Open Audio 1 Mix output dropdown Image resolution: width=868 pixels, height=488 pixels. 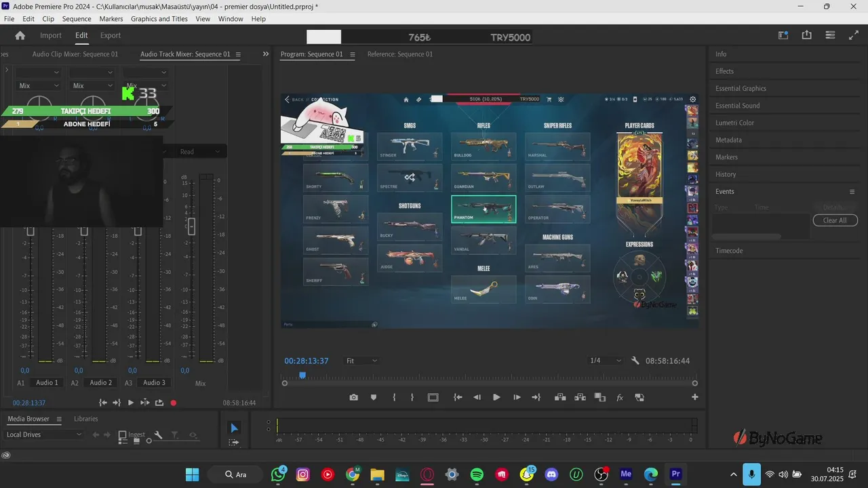[x=39, y=85]
